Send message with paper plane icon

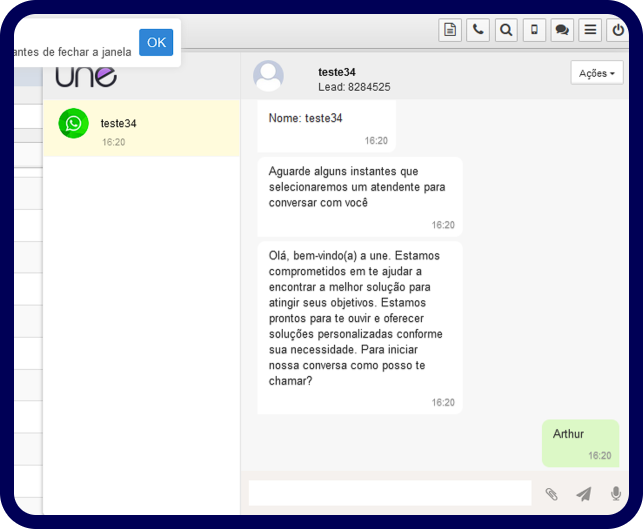tap(584, 493)
